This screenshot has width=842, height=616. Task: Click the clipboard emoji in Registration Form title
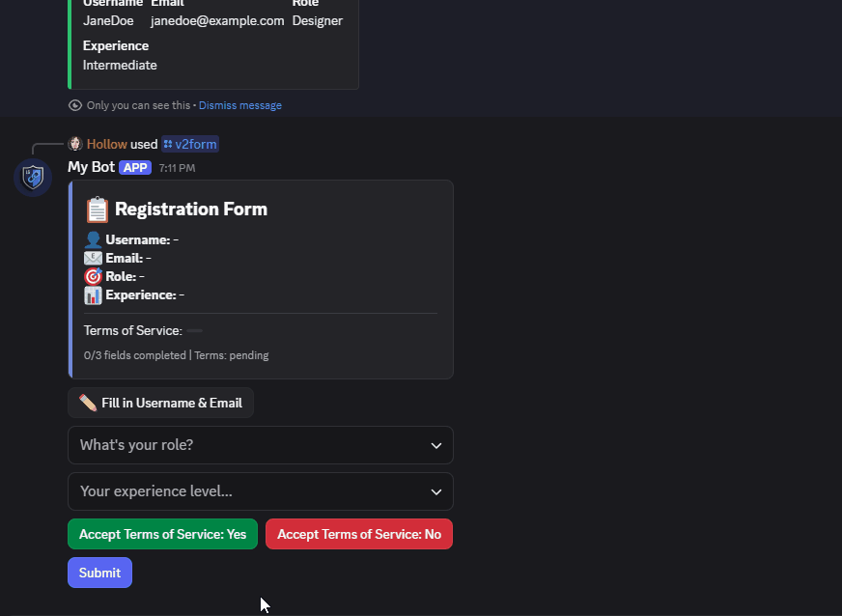click(x=97, y=210)
